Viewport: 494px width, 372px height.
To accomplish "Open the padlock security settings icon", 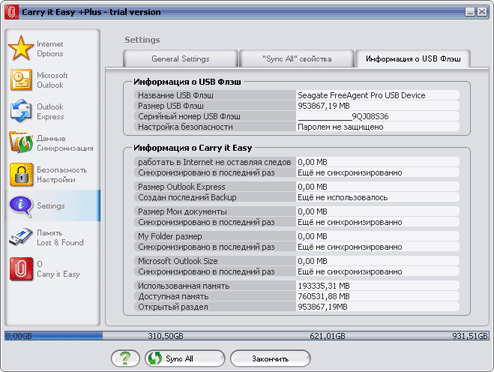I will tap(21, 174).
